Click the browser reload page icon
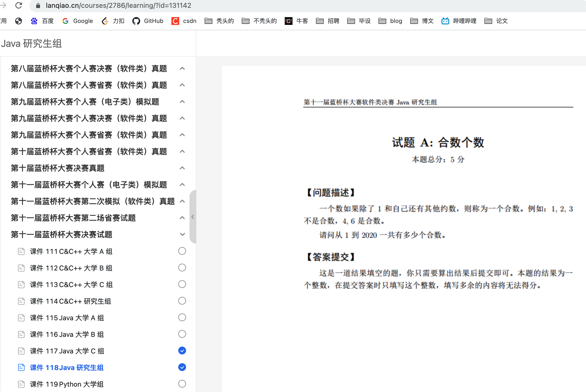Viewport: 586px width, 392px height. point(19,5)
